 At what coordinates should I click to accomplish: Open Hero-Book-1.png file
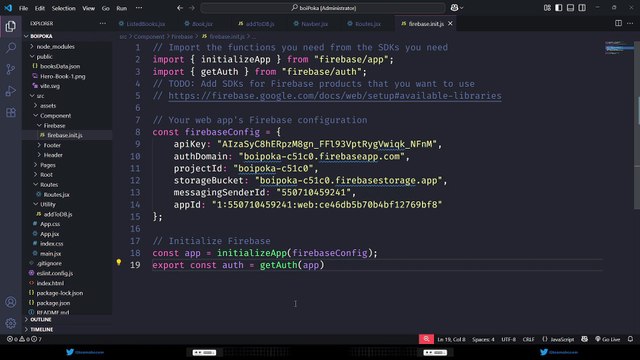pos(62,76)
